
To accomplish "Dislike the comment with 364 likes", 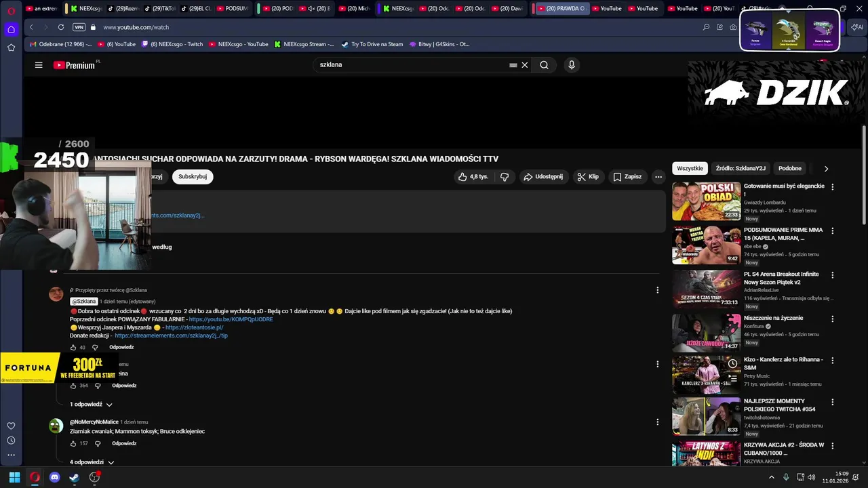I will pos(98,386).
